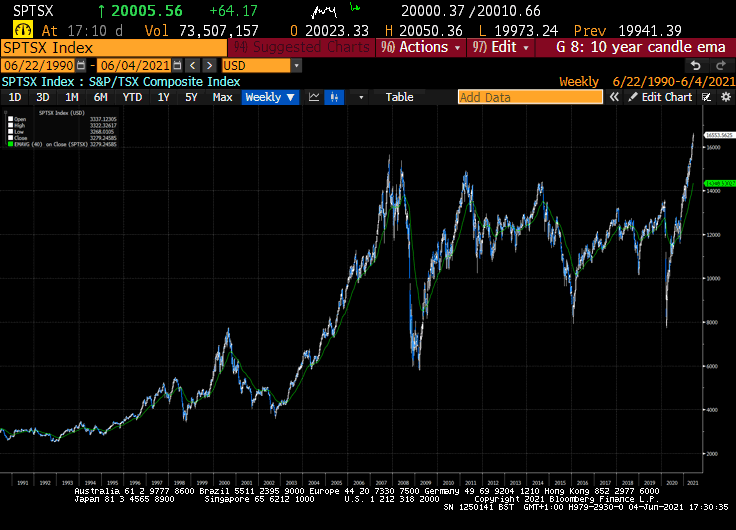Select the candlestick chart type icon
Screen dimensions: 736x530
[x=334, y=97]
